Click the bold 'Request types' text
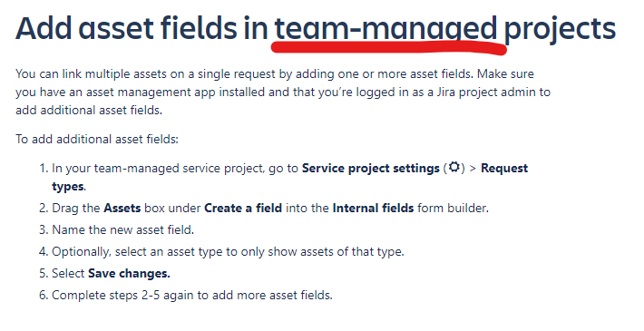Viewport: 644px width, 331px height. [289, 178]
